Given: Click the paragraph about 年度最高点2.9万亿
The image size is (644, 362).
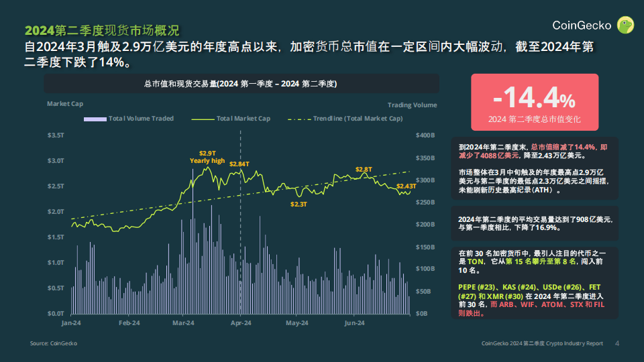Looking at the screenshot, I should click(x=533, y=181).
